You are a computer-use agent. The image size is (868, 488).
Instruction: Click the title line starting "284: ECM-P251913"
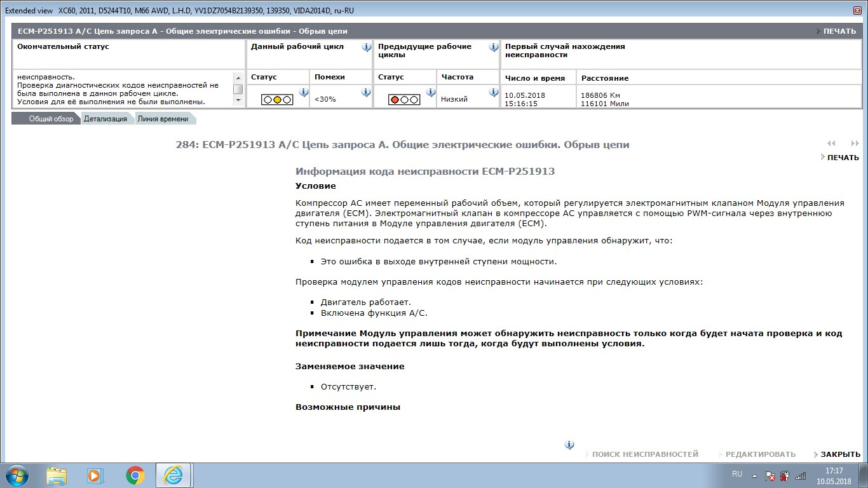[403, 145]
